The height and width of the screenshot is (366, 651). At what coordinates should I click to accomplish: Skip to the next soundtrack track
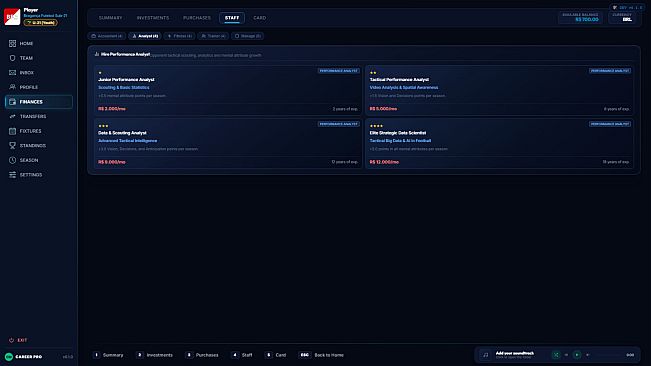click(587, 355)
